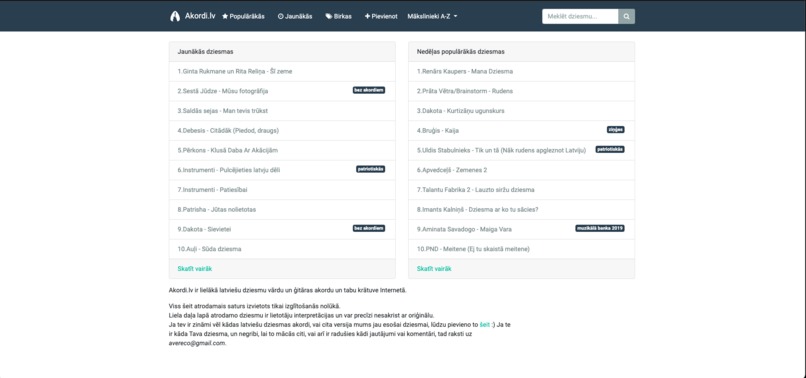Open Imants Kalniņš - Dziesma ar ko tu sācies?
The width and height of the screenshot is (806, 378).
click(x=478, y=209)
